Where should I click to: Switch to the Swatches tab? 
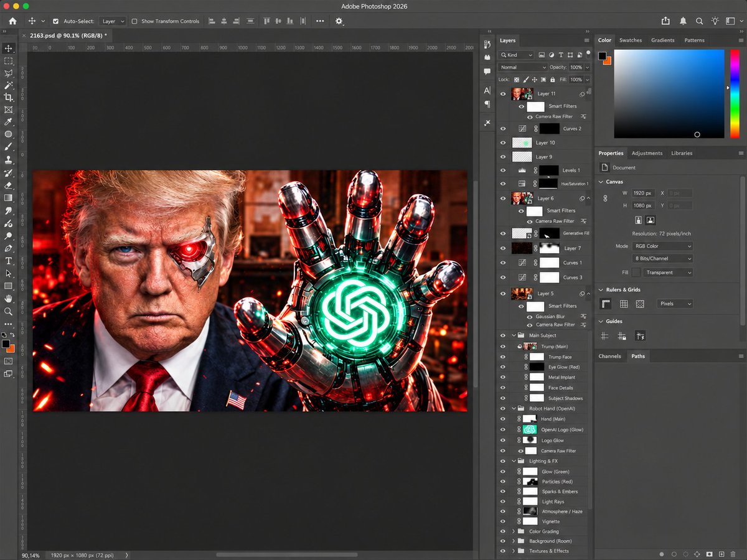pyautogui.click(x=631, y=40)
